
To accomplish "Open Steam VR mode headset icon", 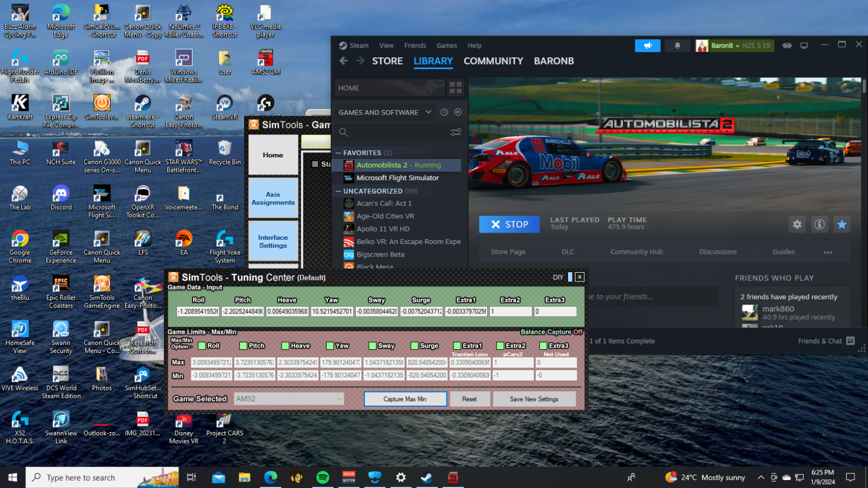I will point(787,46).
